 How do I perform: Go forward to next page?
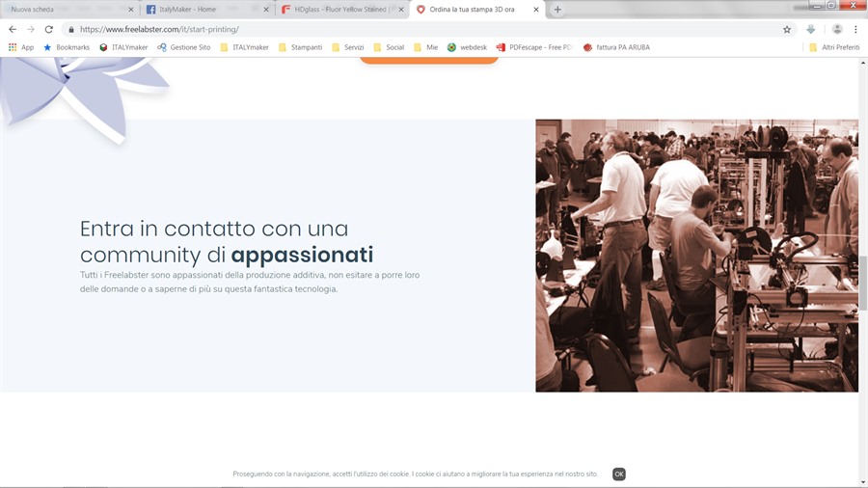click(x=31, y=29)
